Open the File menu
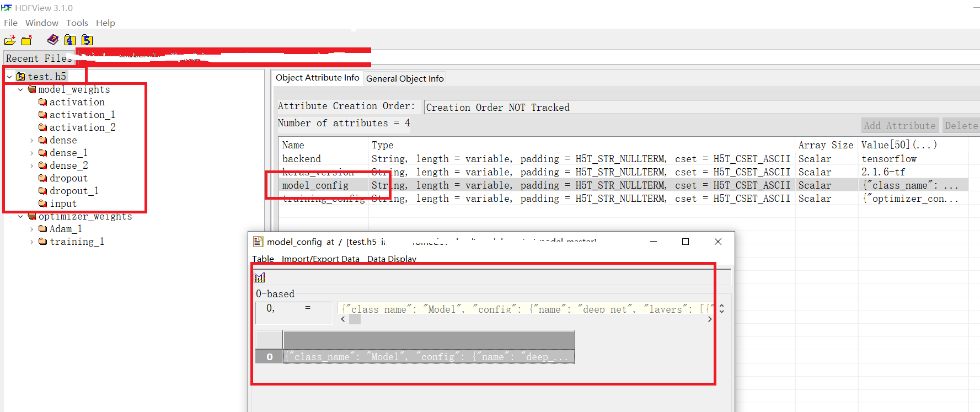Viewport: 980px width, 412px height. [10, 23]
